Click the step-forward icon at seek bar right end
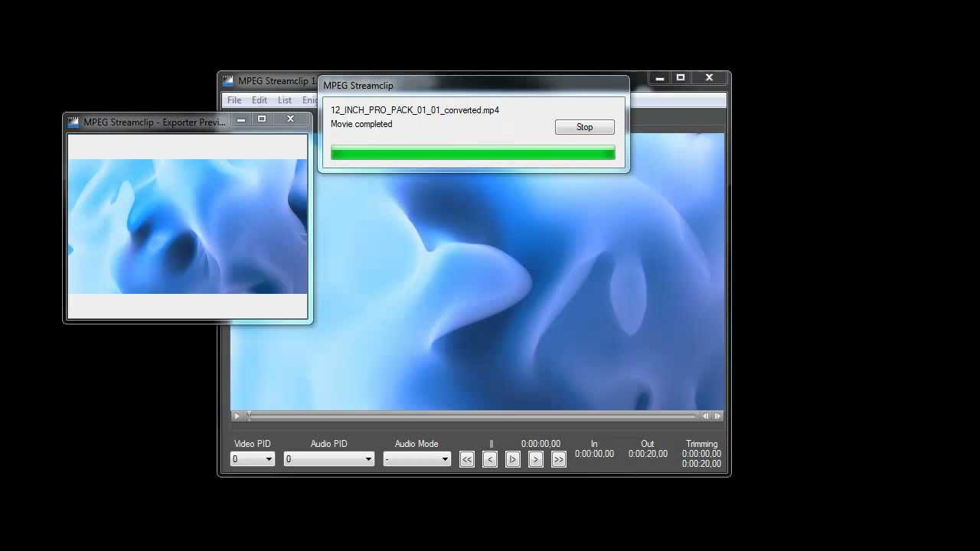The height and width of the screenshot is (551, 980). click(717, 416)
